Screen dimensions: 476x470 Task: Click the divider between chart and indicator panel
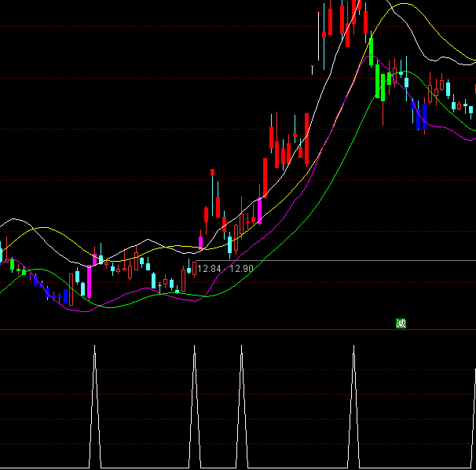pyautogui.click(x=236, y=329)
